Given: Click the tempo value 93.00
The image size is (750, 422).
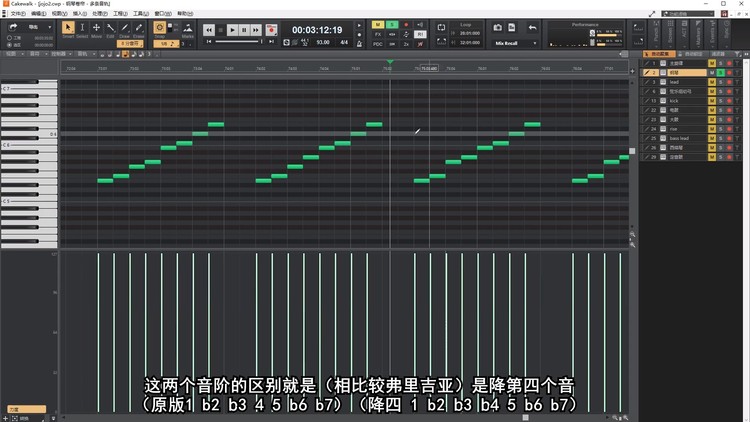Looking at the screenshot, I should coord(323,43).
